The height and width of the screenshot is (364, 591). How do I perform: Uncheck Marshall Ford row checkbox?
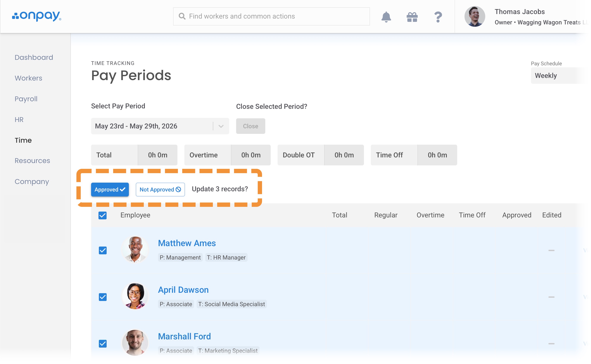103,343
